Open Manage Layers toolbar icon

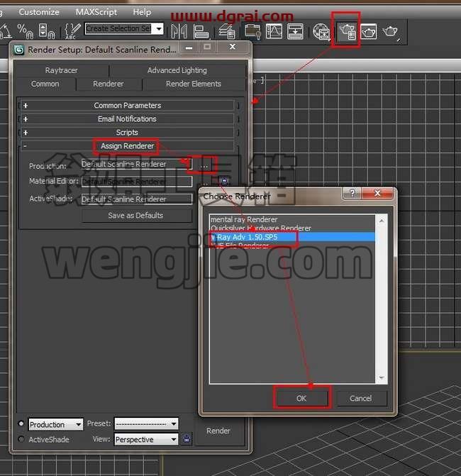pyautogui.click(x=227, y=31)
